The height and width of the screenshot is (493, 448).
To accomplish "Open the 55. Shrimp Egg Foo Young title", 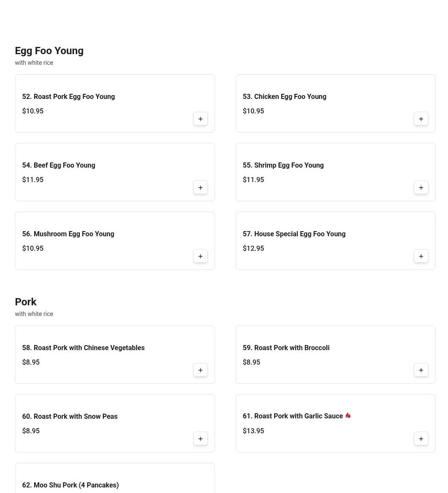I will (283, 165).
